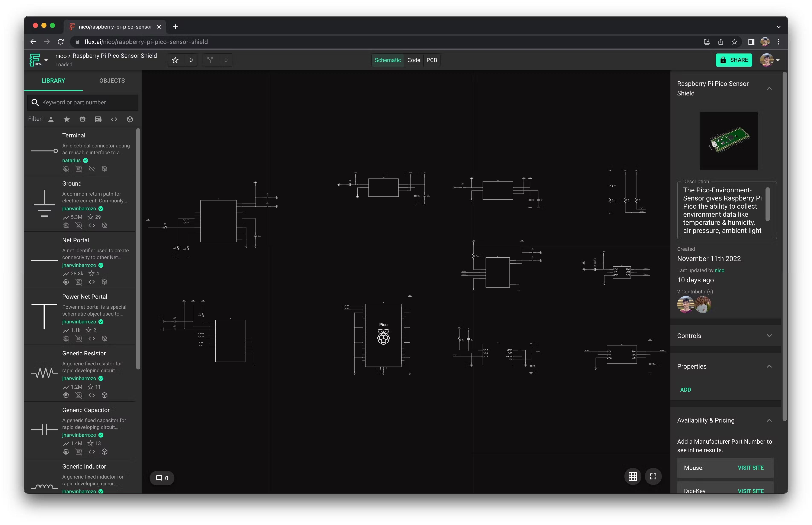The height and width of the screenshot is (525, 812).
Task: Enter fullscreen mode for the canvas
Action: click(653, 476)
